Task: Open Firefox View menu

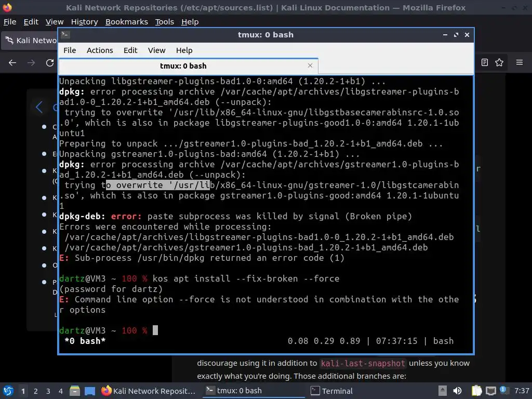Action: (55, 22)
